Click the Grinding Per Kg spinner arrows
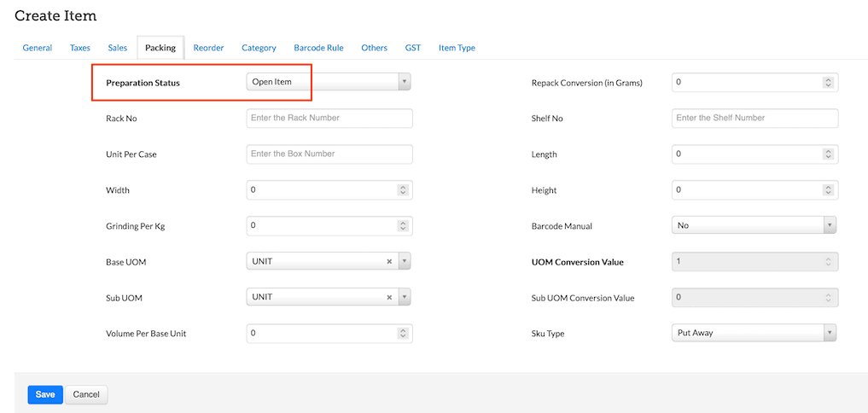This screenshot has width=868, height=413. 404,225
